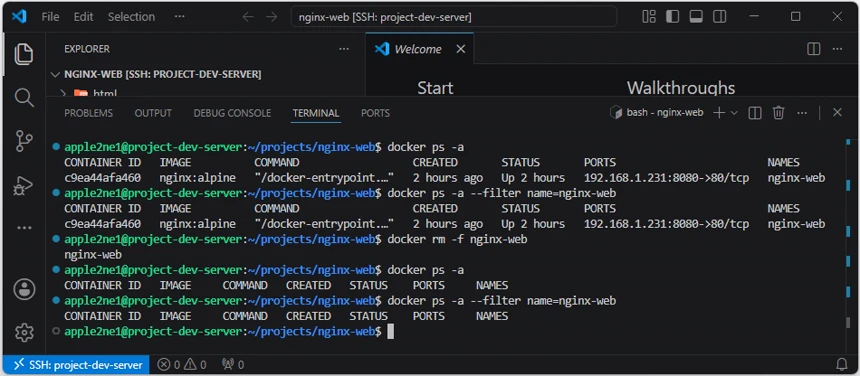
Task: Minimize the VS Code window
Action: [754, 17]
